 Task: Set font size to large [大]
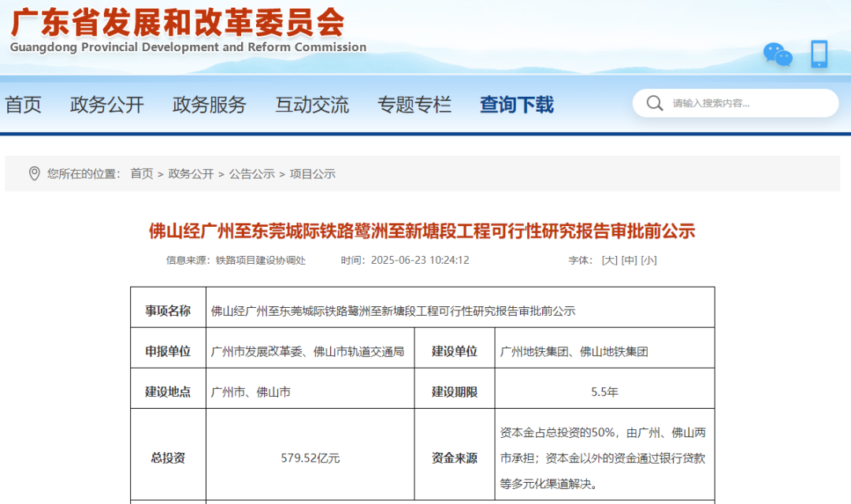click(x=609, y=261)
